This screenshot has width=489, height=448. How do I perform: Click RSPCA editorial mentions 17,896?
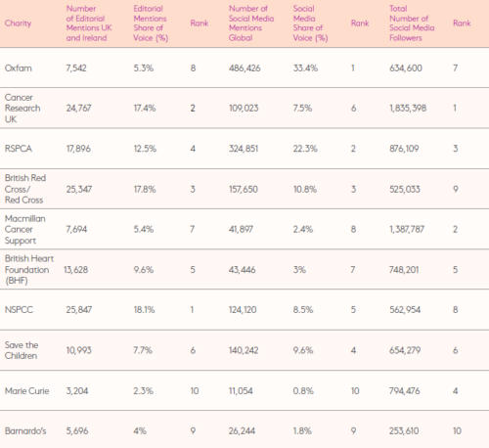[78, 149]
